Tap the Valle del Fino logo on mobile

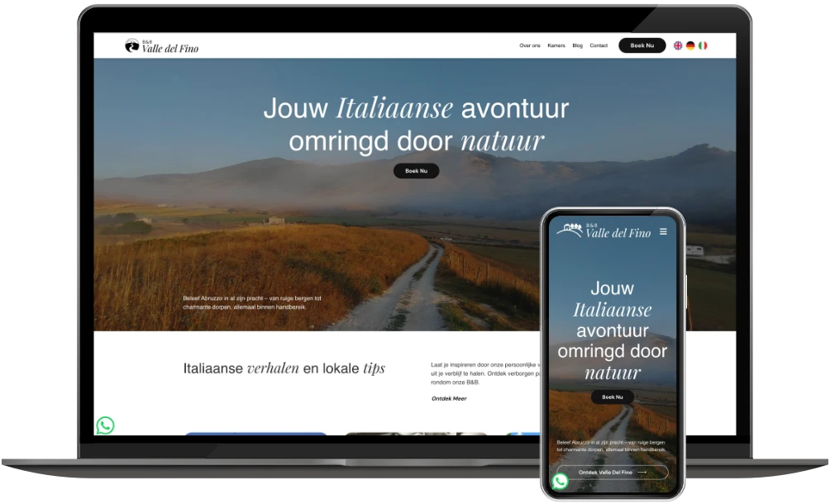click(604, 232)
